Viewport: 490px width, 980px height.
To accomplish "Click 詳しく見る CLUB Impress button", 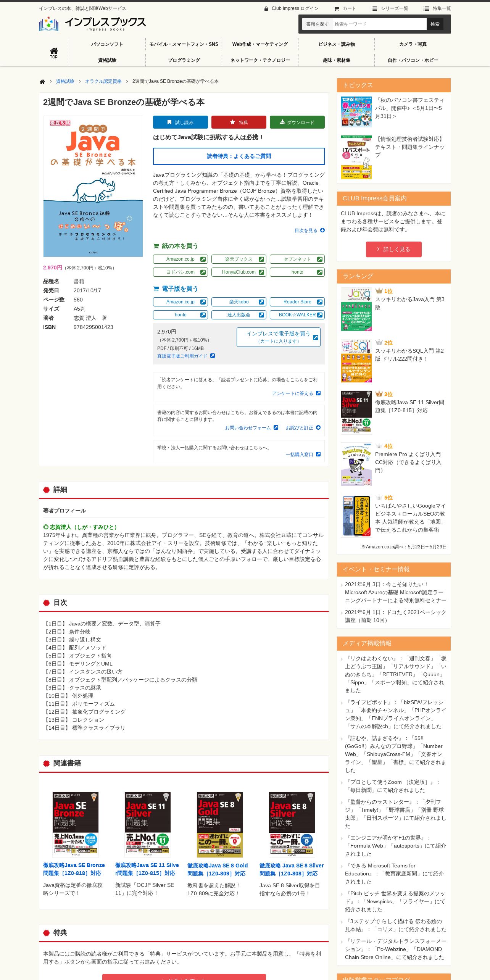I will (x=394, y=249).
